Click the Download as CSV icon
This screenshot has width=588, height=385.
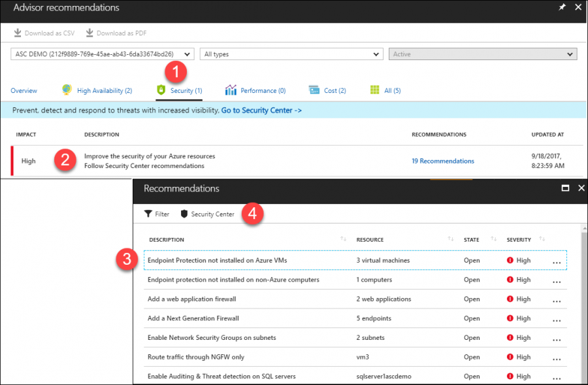[x=18, y=33]
